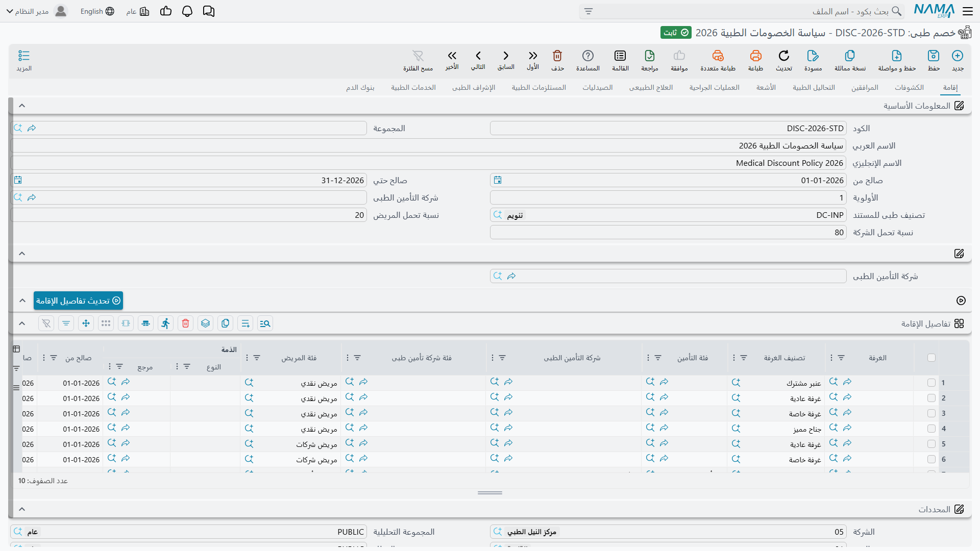Click the الاسم الإنجليزي input field
Image resolution: width=980 pixels, height=551 pixels.
pos(428,163)
